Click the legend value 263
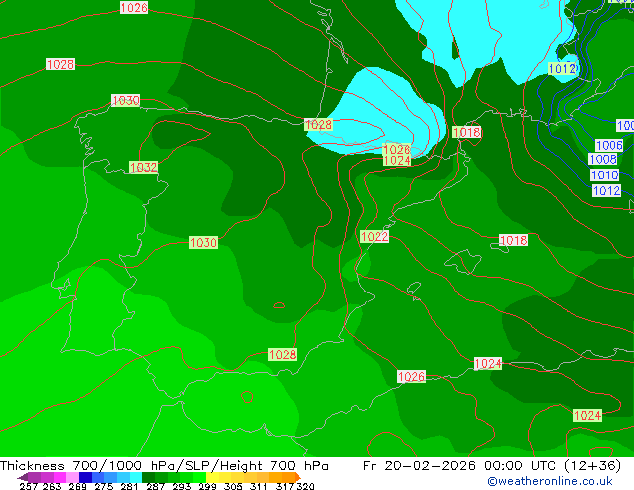The width and height of the screenshot is (634, 490). tap(52, 486)
